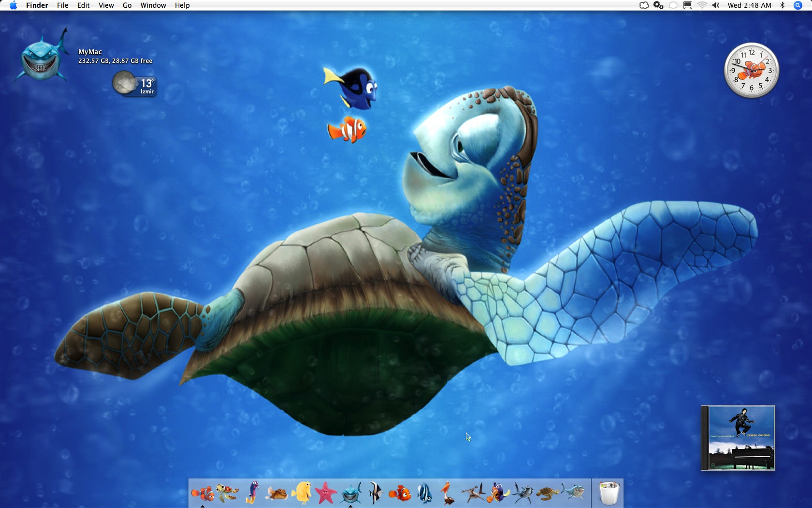
Task: Click the pelican Nigel dock icon
Action: point(446,494)
